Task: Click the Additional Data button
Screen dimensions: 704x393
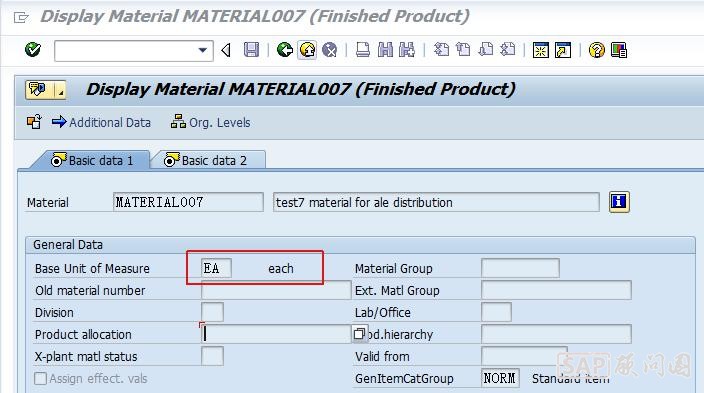Action: point(101,123)
